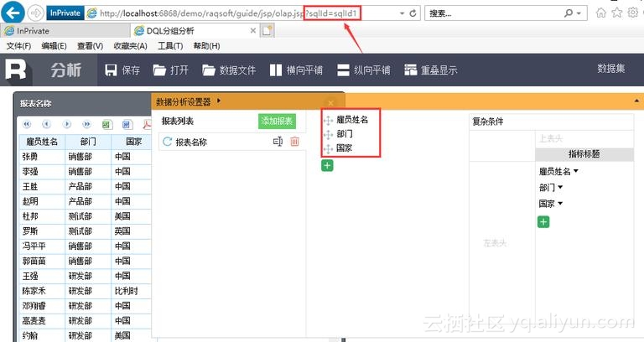Go back with the browser back arrow
Viewport: 644px width, 342px height.
point(13,13)
